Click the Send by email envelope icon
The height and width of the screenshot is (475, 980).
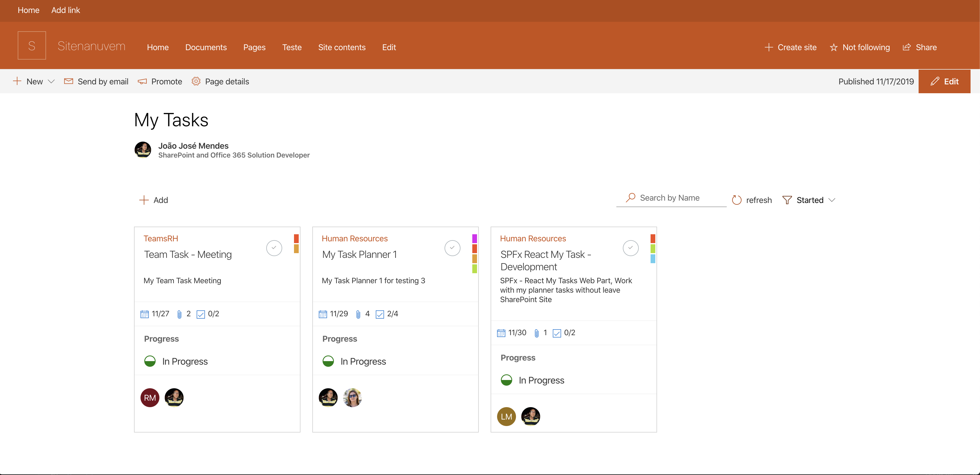(x=68, y=81)
